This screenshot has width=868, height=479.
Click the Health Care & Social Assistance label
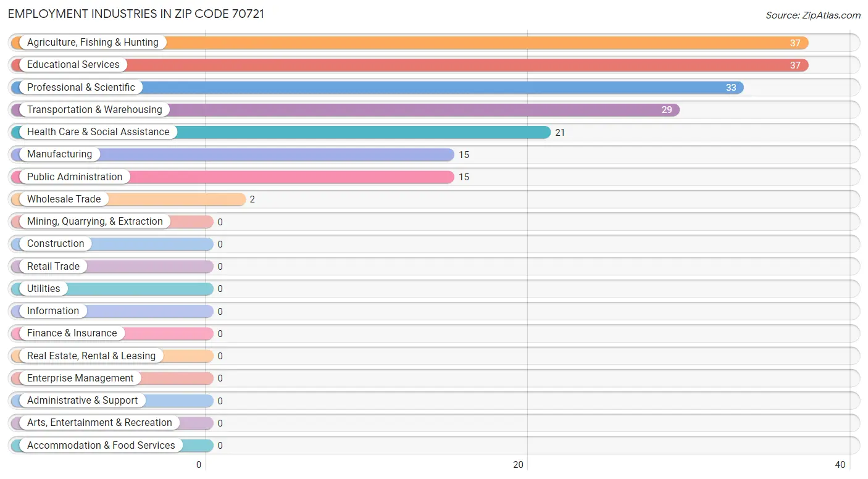[x=98, y=132]
